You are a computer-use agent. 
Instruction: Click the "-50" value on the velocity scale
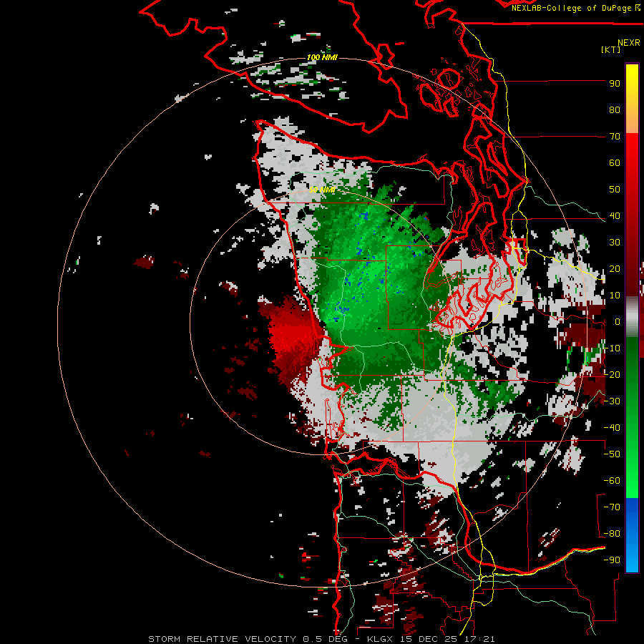point(612,454)
